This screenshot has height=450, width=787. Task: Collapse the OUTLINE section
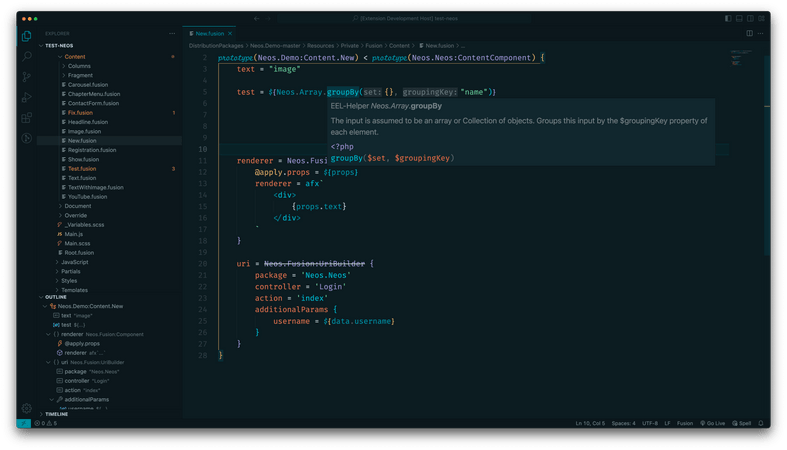click(x=56, y=297)
